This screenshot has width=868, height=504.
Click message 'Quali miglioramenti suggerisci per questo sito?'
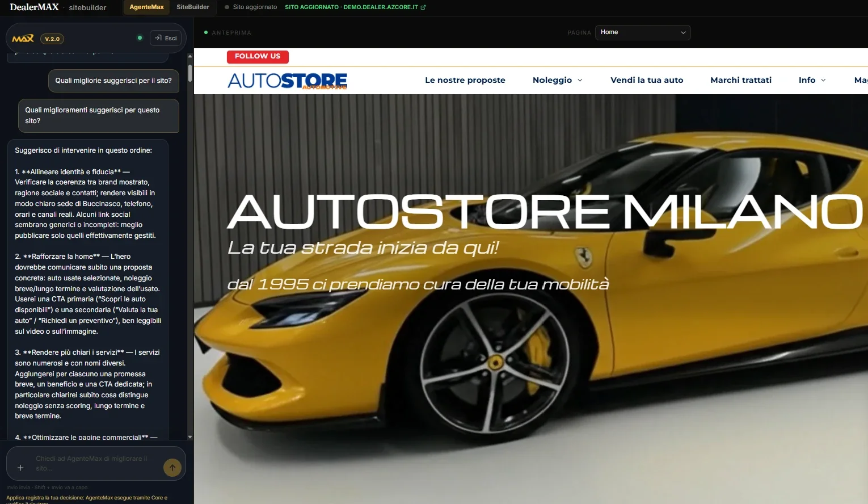99,116
